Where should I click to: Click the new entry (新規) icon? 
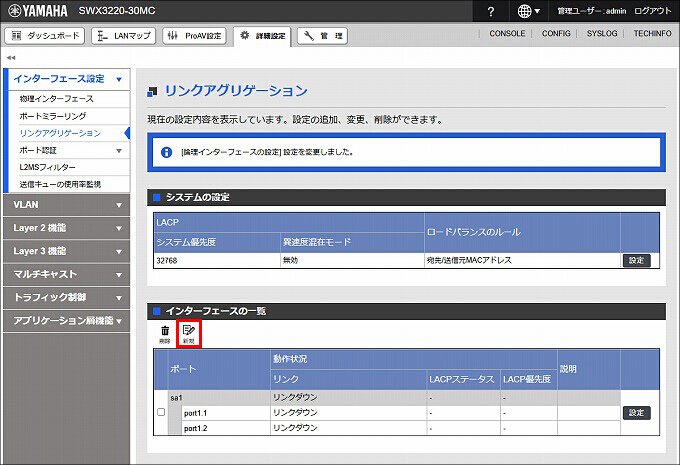point(189,333)
